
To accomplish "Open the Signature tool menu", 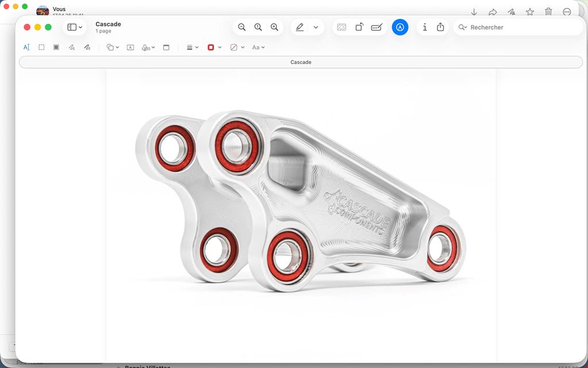I will (148, 47).
